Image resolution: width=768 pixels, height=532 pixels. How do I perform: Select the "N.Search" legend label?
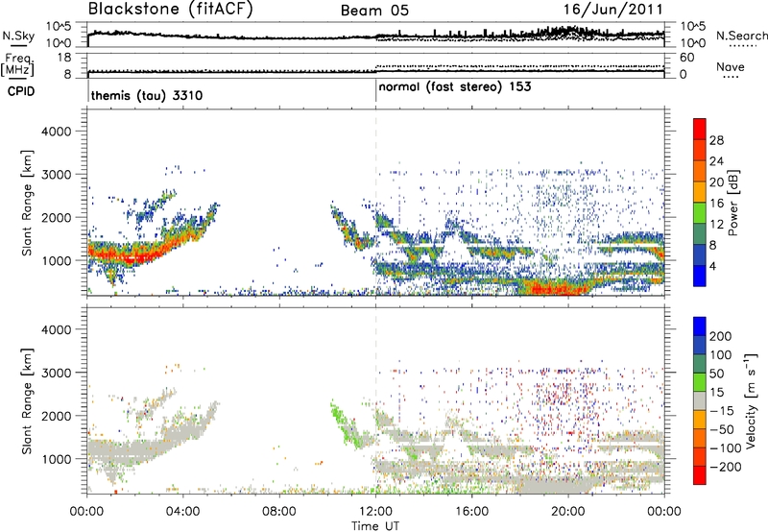pyautogui.click(x=741, y=36)
